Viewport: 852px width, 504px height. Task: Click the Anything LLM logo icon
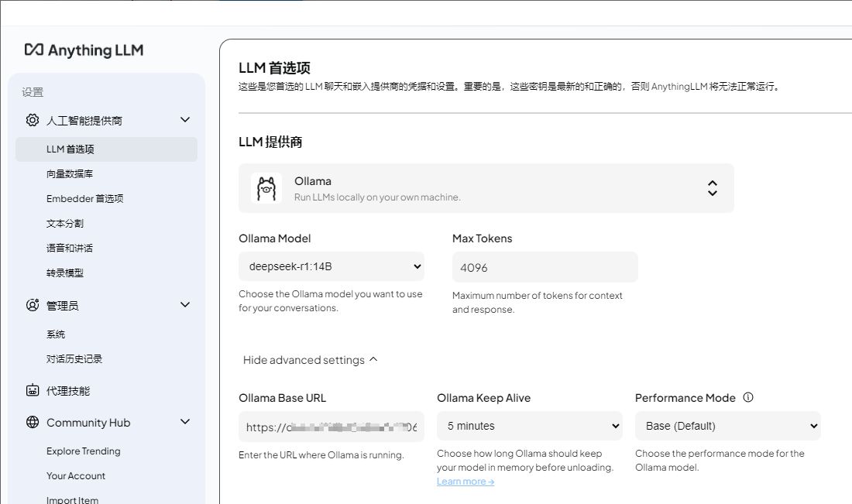(34, 50)
